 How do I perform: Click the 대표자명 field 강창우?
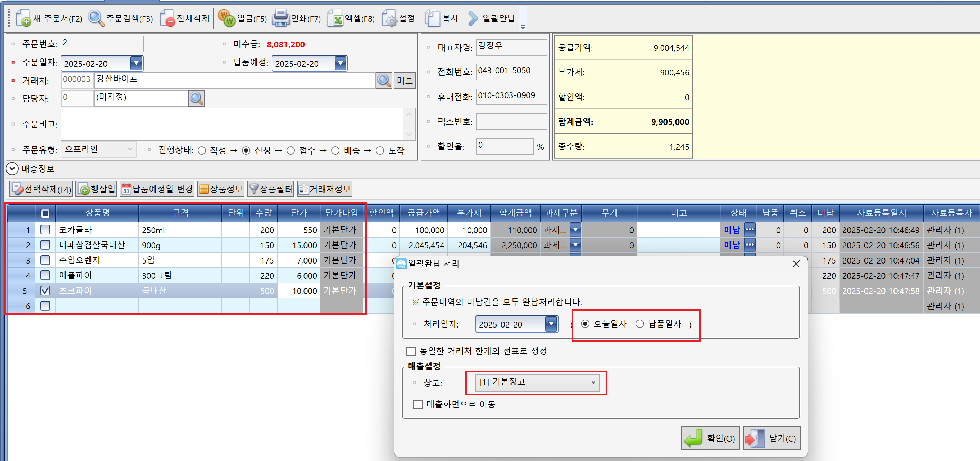(x=511, y=47)
